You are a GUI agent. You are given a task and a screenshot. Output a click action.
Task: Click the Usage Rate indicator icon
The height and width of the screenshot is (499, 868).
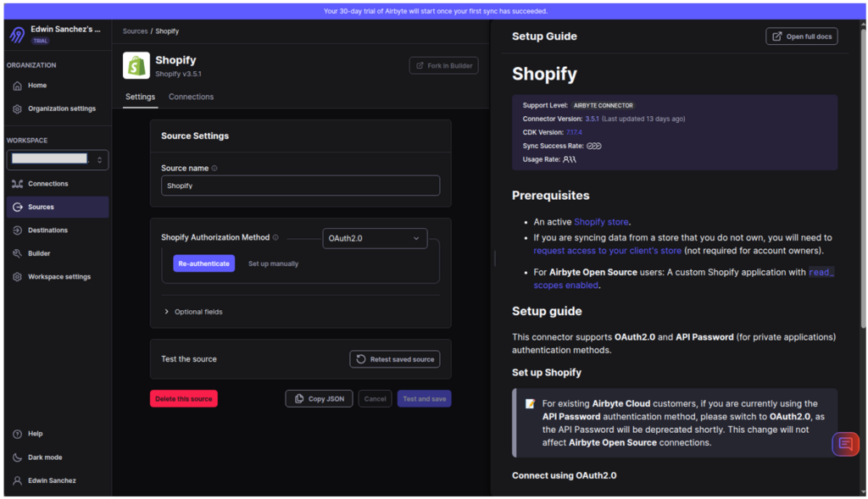tap(570, 159)
